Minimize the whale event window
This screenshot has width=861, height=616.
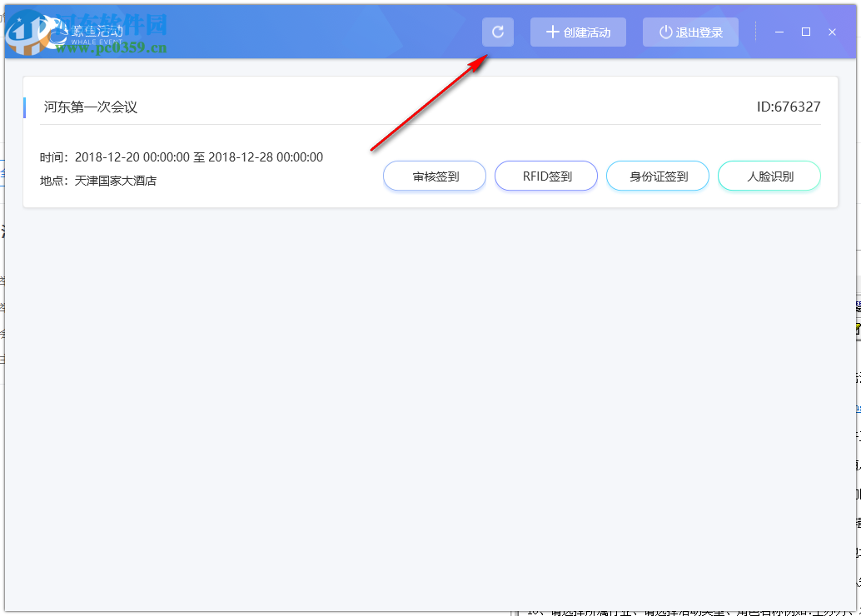point(779,32)
